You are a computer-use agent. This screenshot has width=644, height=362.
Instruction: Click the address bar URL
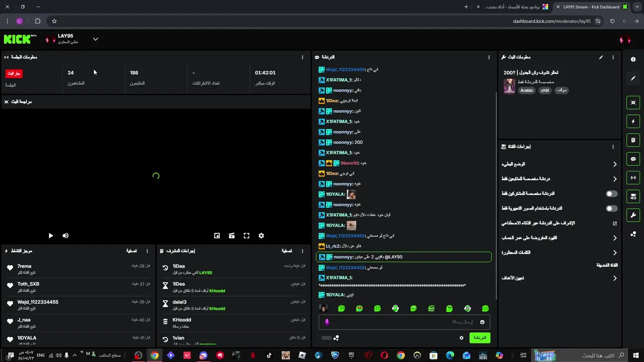(x=551, y=21)
